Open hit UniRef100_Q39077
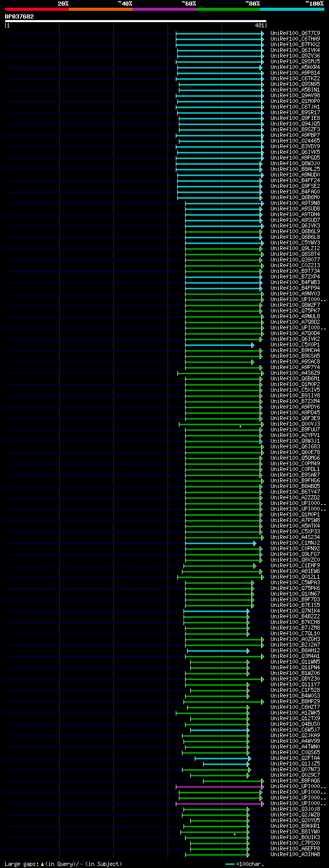 tap(295, 259)
